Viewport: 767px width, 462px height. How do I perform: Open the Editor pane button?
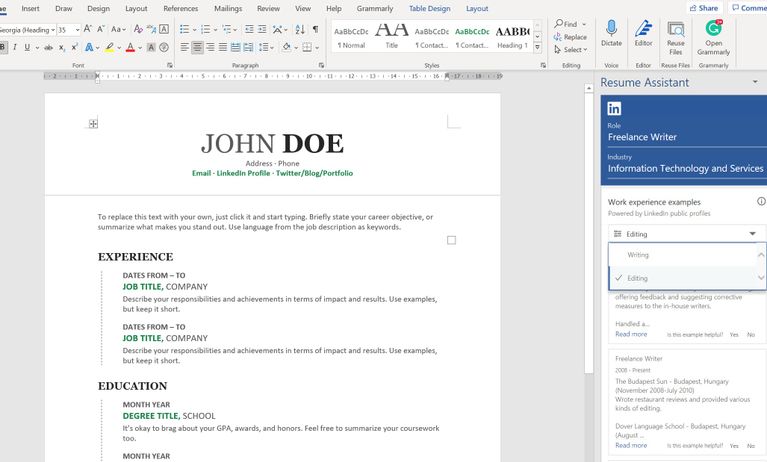[x=643, y=33]
